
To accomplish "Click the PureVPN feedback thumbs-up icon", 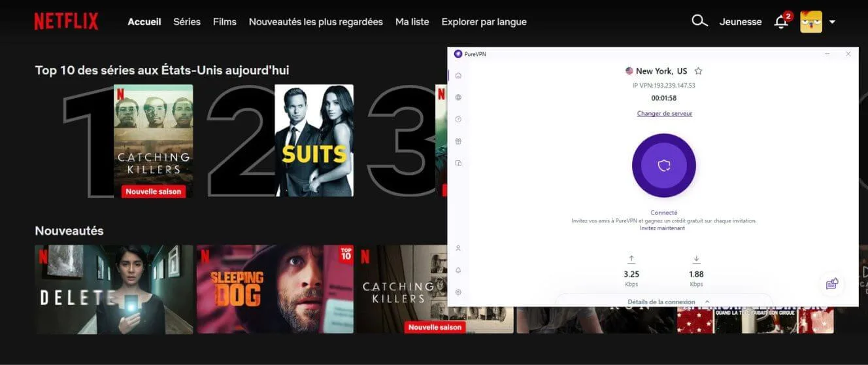I will (x=831, y=284).
